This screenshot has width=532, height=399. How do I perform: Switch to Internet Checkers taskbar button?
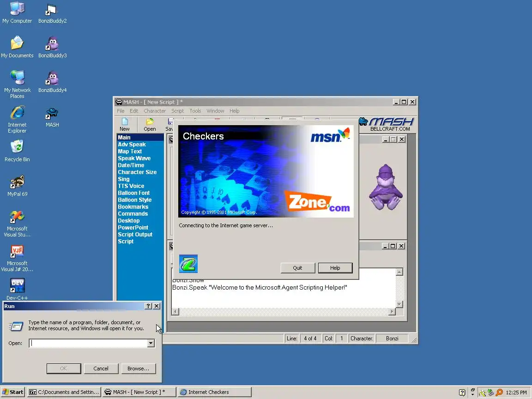214,392
